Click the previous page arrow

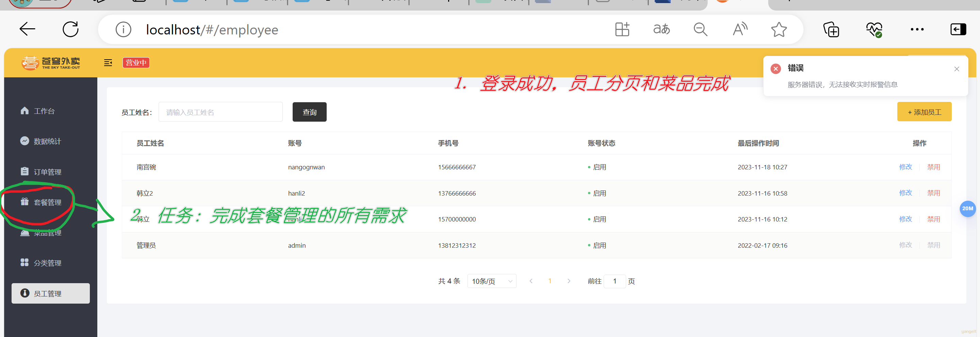[531, 281]
